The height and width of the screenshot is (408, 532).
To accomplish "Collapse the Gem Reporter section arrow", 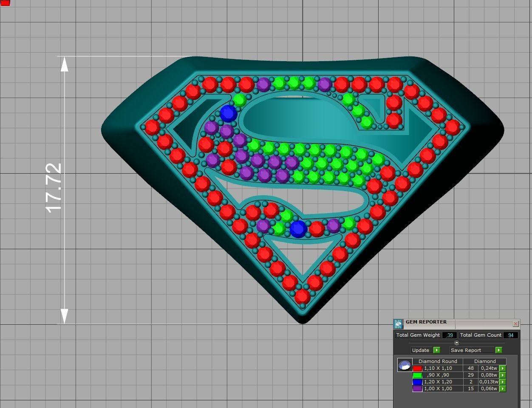I will point(457,343).
